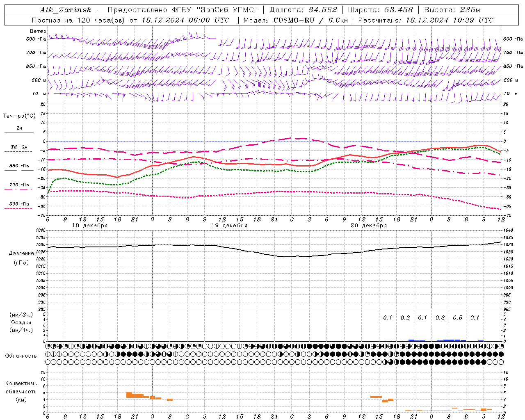The image size is (525, 420).
Task: Click the (гПа) pressure unit label
Action: pos(21,262)
